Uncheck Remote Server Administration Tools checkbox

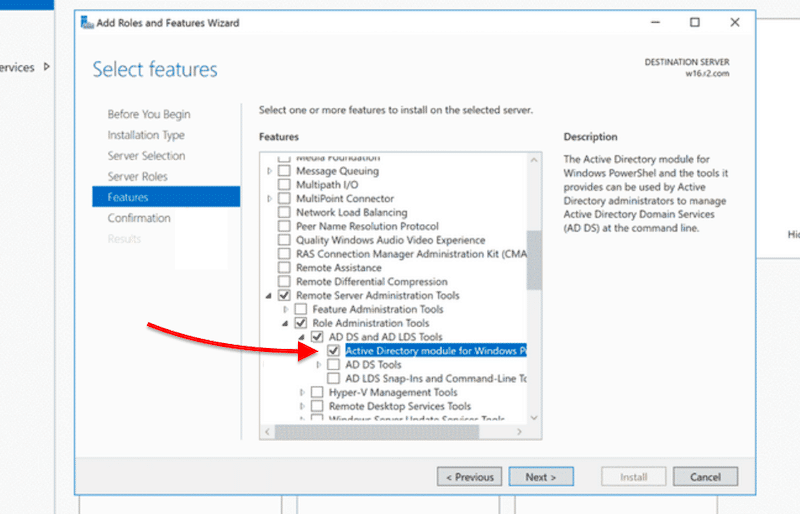click(284, 295)
